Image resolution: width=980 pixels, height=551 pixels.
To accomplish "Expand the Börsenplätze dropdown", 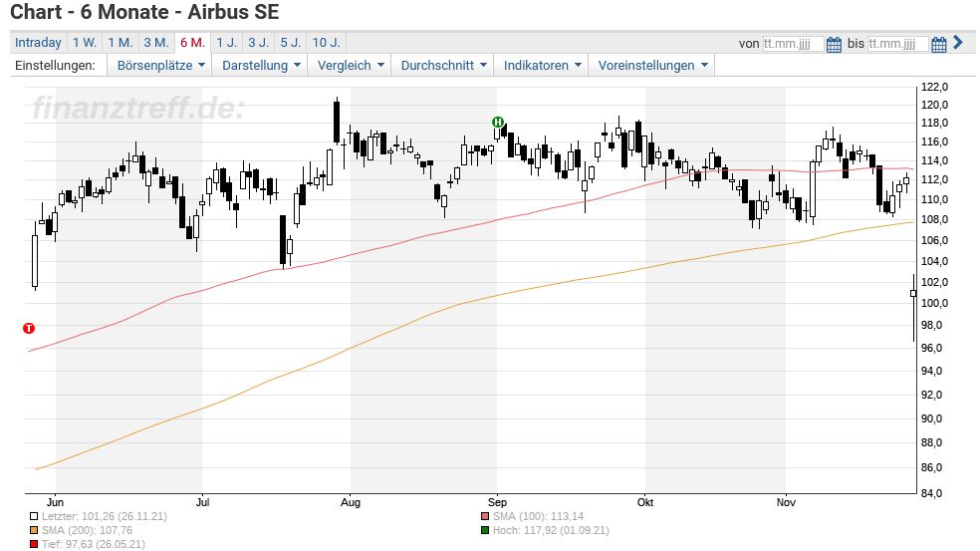I will click(x=160, y=65).
